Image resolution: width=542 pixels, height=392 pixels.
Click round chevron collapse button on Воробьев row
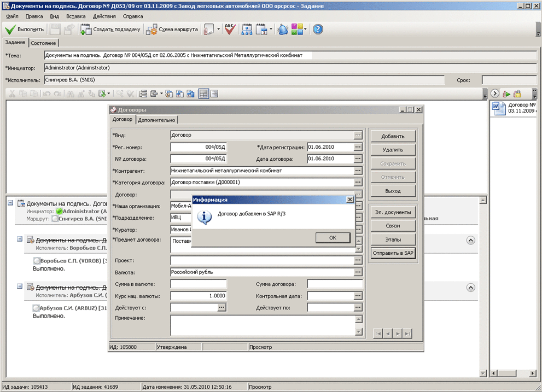click(470, 240)
